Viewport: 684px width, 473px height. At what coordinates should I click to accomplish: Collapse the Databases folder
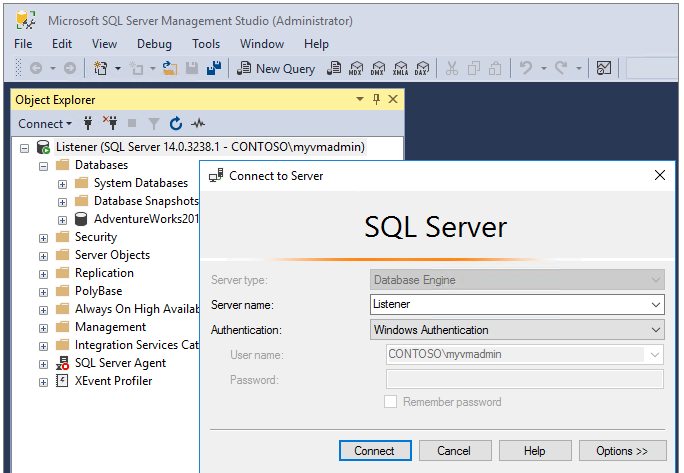tap(43, 166)
